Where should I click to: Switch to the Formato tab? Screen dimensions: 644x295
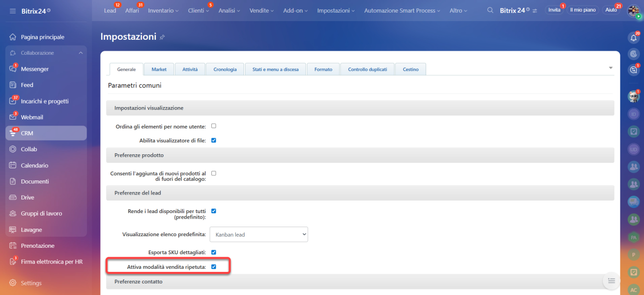pyautogui.click(x=324, y=69)
